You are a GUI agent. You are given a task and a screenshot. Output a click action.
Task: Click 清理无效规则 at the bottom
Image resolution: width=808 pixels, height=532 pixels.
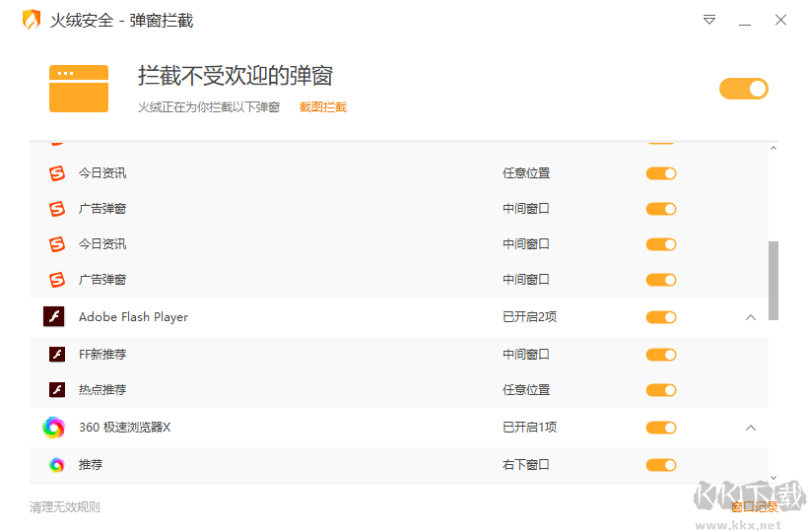point(65,507)
